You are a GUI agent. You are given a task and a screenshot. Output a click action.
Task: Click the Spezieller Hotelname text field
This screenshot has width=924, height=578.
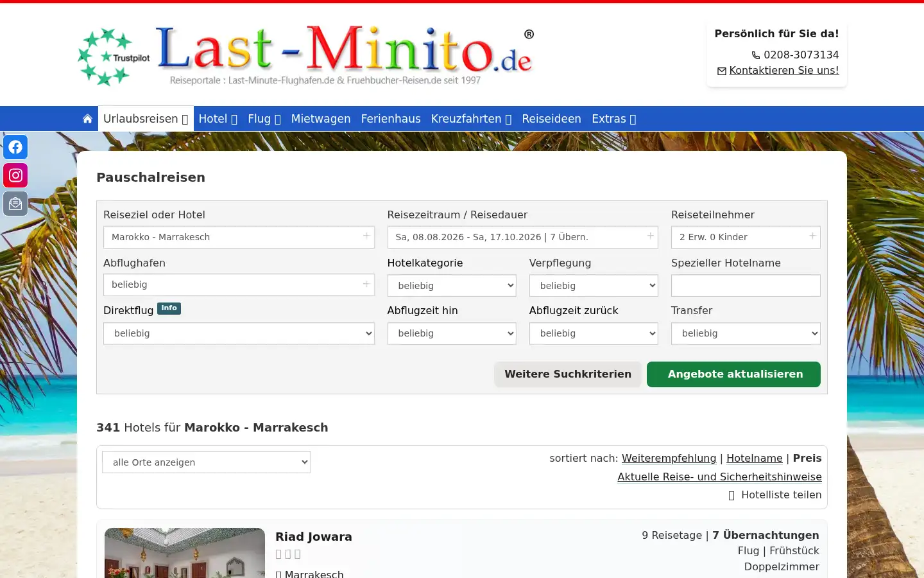coord(746,286)
